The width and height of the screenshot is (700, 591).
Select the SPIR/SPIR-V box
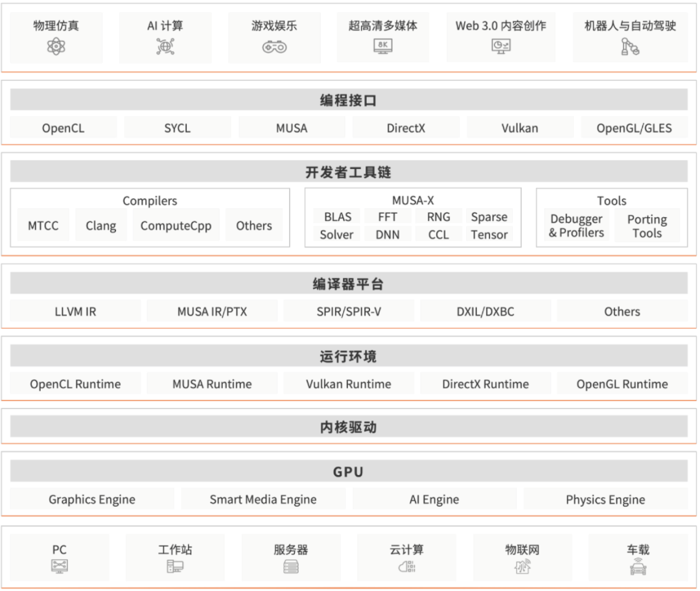[349, 311]
